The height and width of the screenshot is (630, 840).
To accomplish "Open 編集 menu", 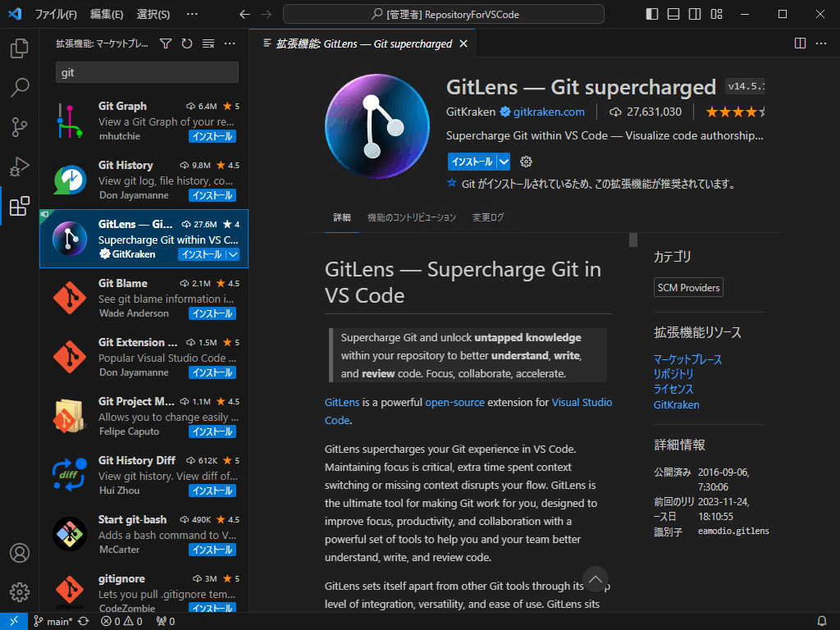I will point(107,15).
